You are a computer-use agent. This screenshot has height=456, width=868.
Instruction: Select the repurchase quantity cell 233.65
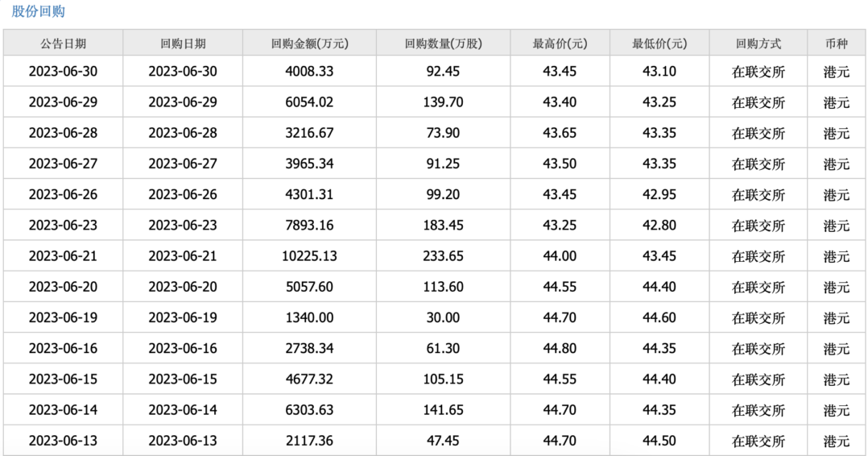(x=444, y=256)
